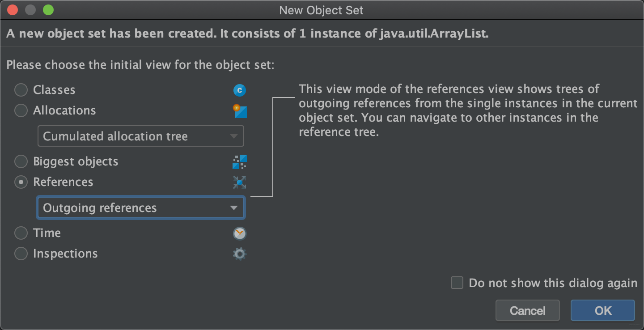Click the Biggest objects icon
644x330 pixels.
pyautogui.click(x=240, y=162)
